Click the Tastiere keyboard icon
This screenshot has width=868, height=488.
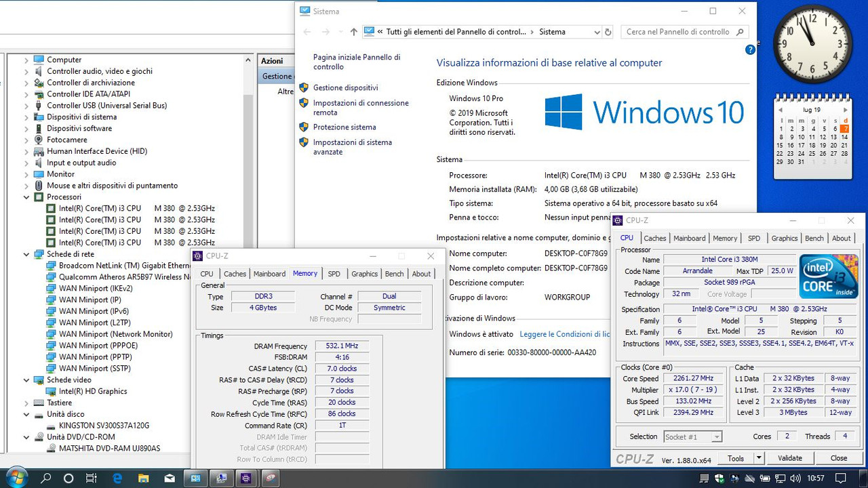click(39, 403)
